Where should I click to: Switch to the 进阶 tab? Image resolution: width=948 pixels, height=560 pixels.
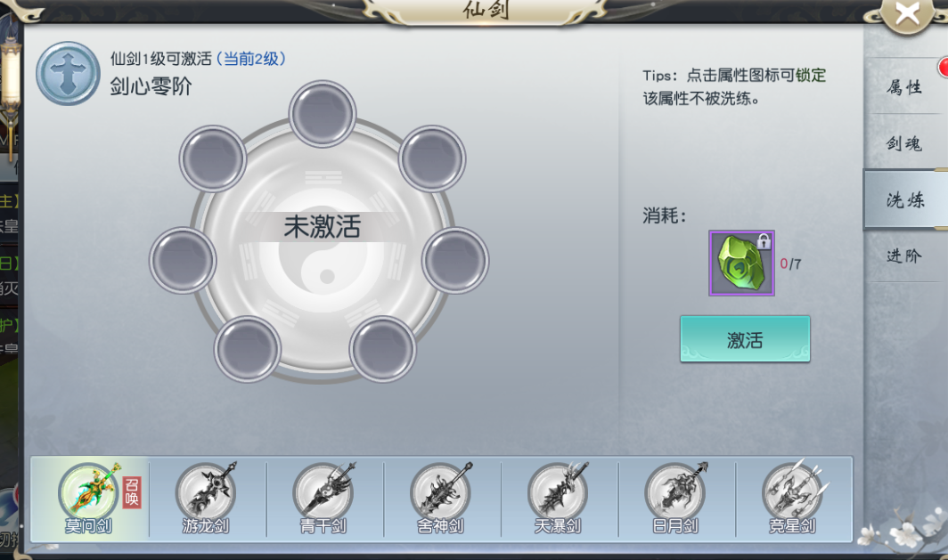coord(904,256)
